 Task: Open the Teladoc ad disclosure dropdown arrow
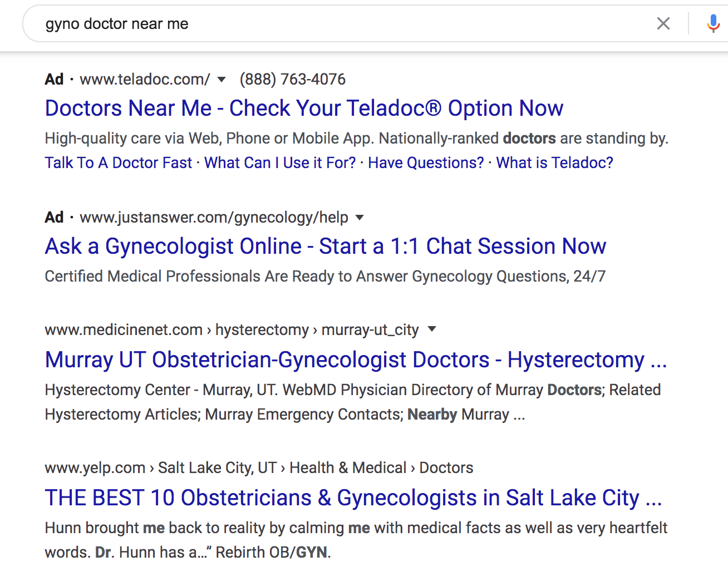(x=222, y=80)
